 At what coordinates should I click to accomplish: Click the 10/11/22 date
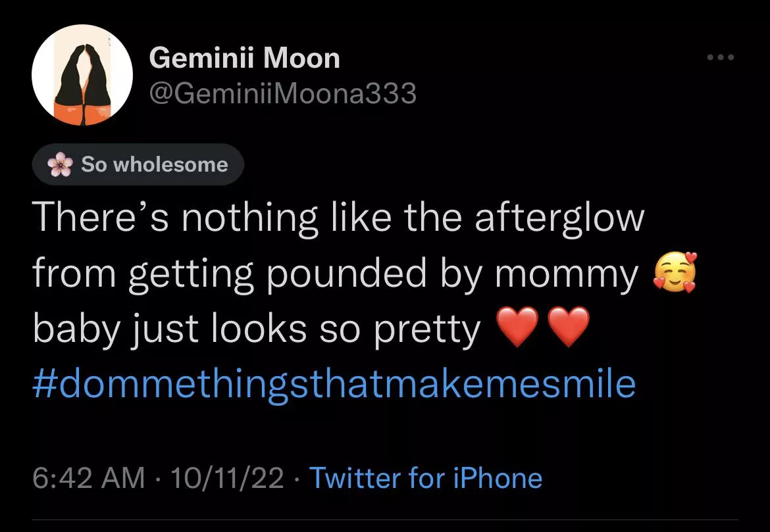click(x=226, y=478)
